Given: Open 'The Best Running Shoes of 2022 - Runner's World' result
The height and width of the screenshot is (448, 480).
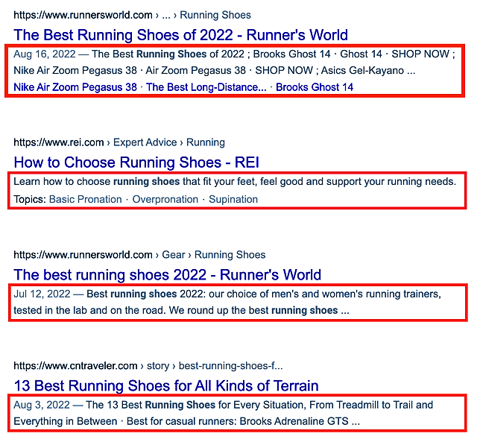Looking at the screenshot, I should click(x=180, y=35).
